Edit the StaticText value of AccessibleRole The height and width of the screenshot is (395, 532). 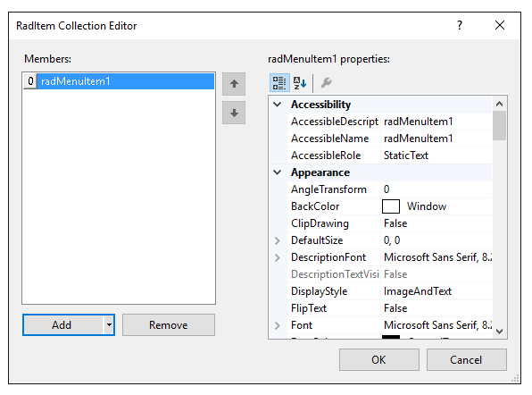[406, 155]
